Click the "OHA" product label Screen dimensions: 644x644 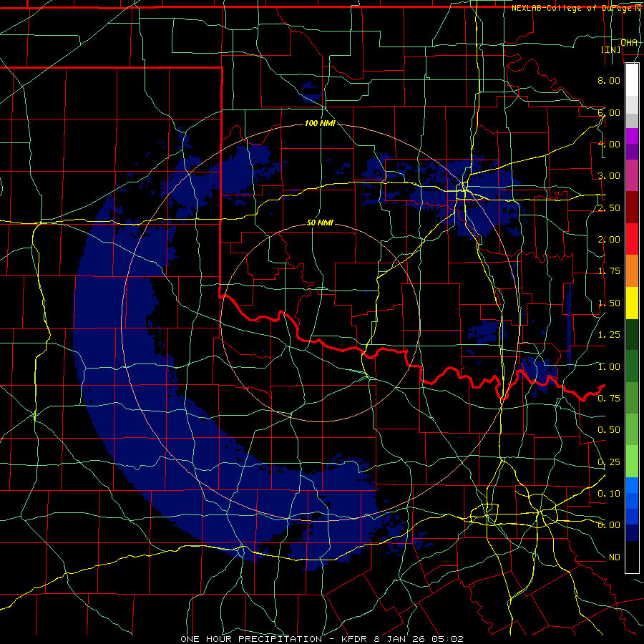[x=629, y=42]
